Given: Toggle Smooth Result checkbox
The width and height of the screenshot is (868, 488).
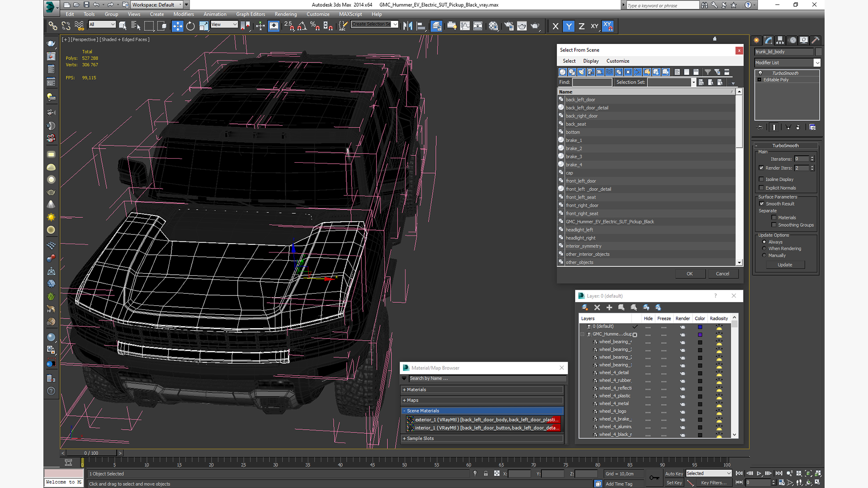Looking at the screenshot, I should (x=762, y=204).
